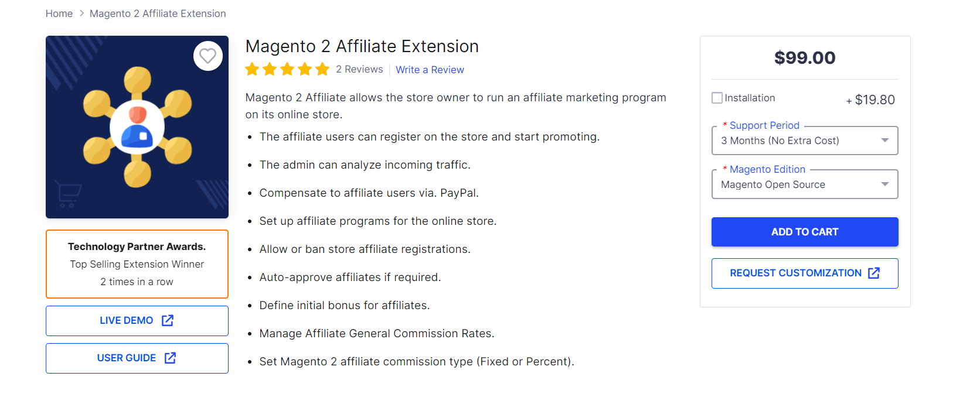Click the external-link icon in REQUEST CUSTOMIZATION
The width and height of the screenshot is (980, 397).
pyautogui.click(x=874, y=273)
